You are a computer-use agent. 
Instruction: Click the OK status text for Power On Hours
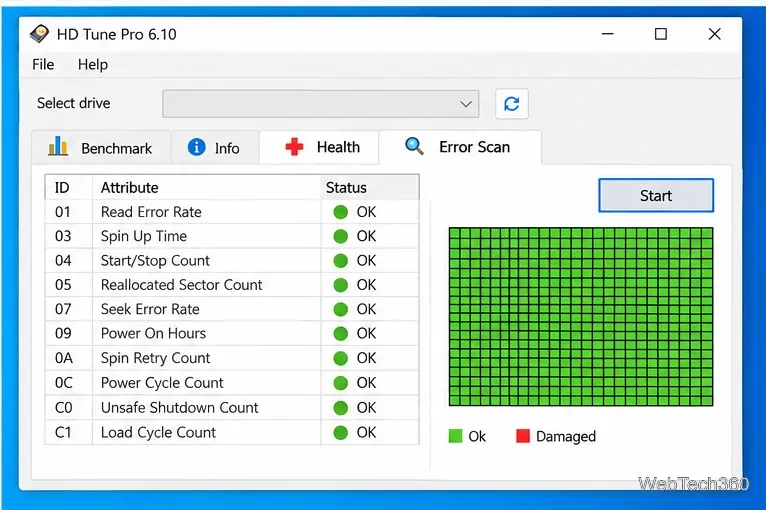pos(366,334)
